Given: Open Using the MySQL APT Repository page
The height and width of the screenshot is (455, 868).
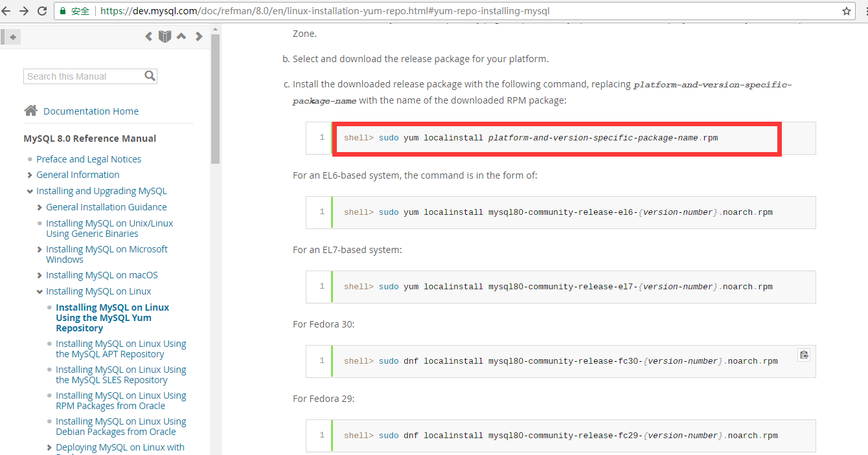Looking at the screenshot, I should [x=121, y=349].
